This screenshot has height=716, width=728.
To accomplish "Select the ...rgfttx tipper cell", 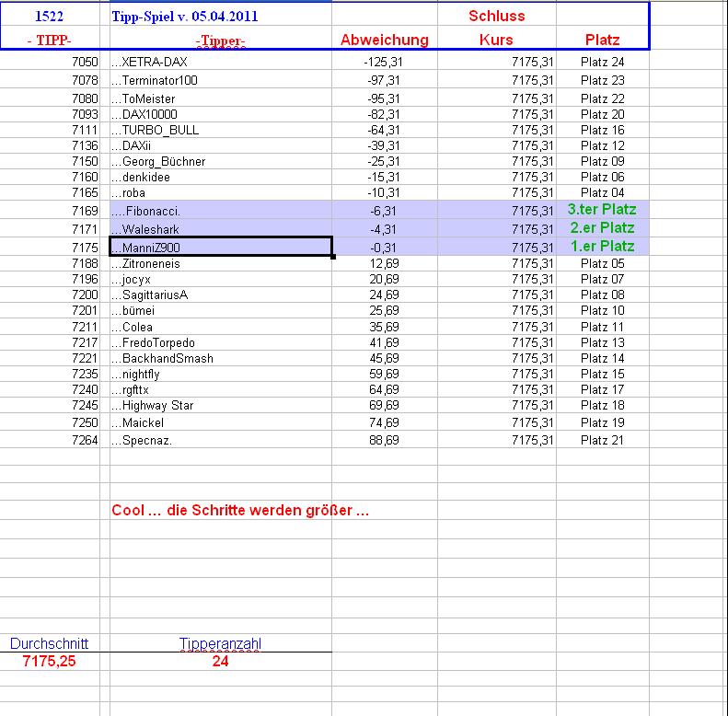I will point(221,389).
